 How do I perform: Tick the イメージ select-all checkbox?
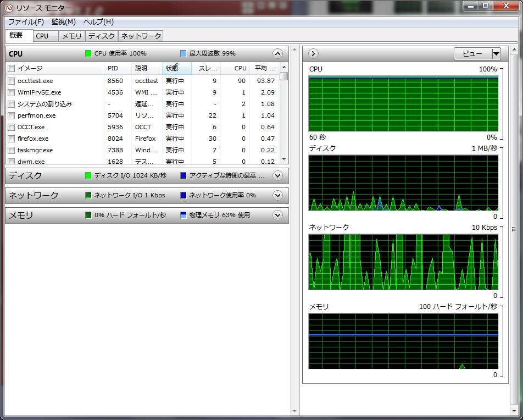12,68
